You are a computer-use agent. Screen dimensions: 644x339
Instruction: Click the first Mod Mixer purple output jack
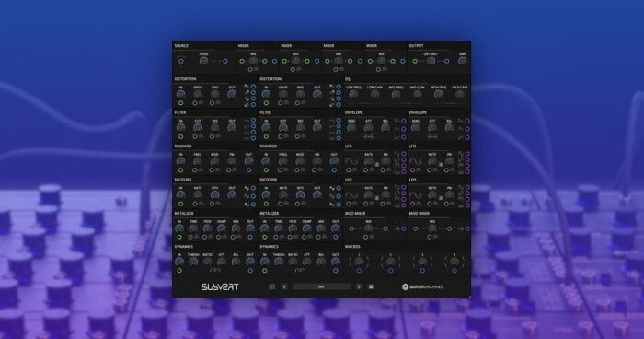[x=404, y=228]
